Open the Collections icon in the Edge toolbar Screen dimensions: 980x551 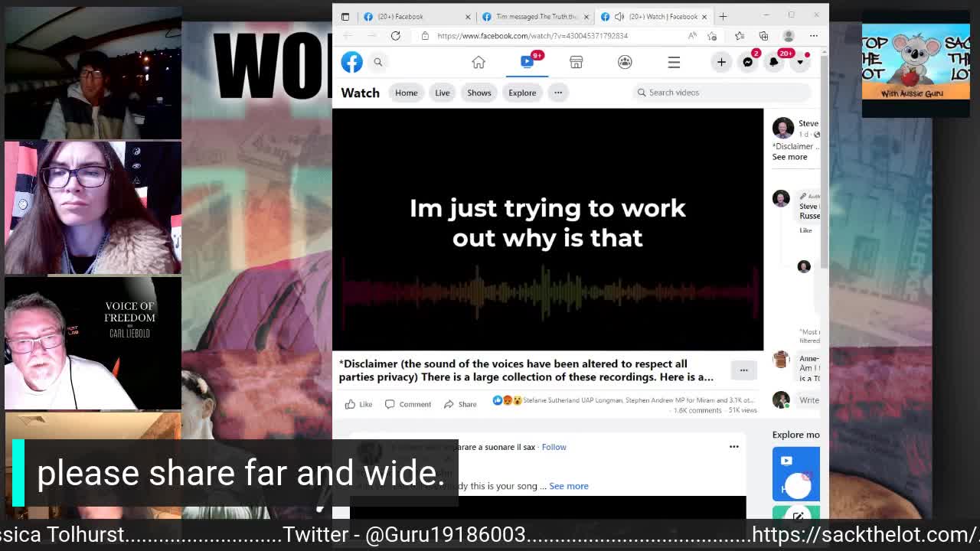tap(763, 36)
